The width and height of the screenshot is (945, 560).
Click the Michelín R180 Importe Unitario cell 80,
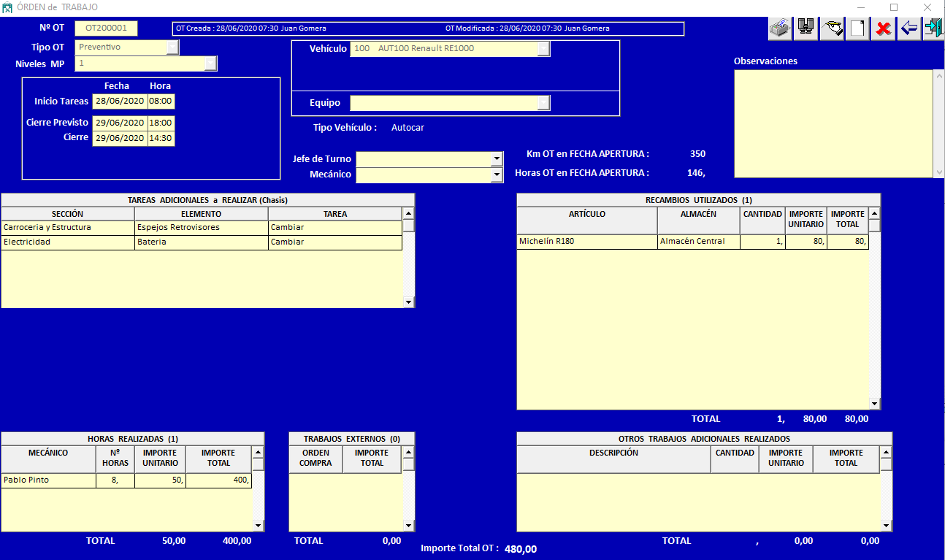806,242
